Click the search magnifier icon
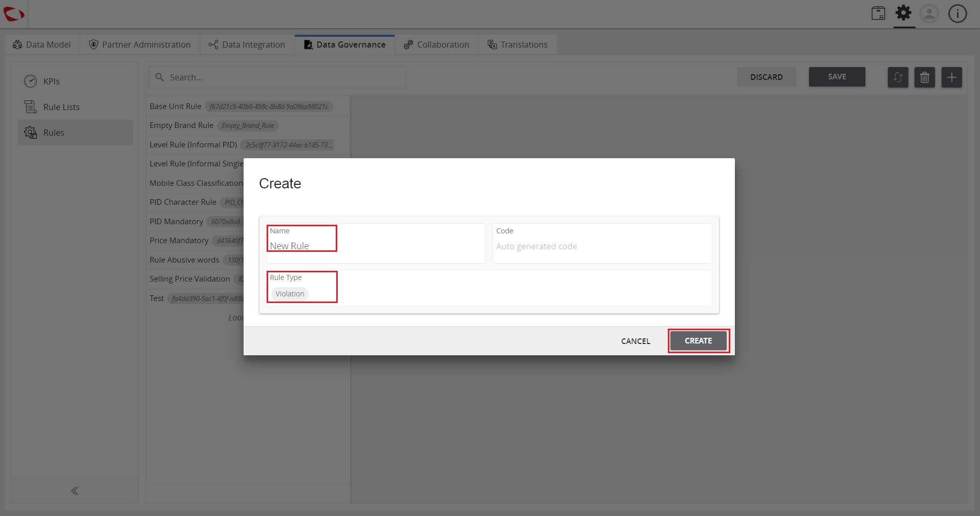This screenshot has width=980, height=516. click(x=160, y=77)
